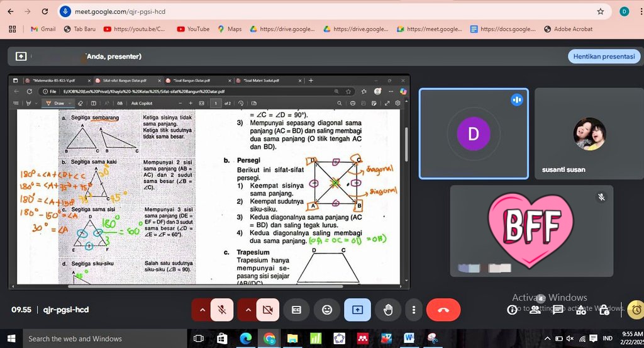Click the microphone permission icon in address bar

click(65, 11)
